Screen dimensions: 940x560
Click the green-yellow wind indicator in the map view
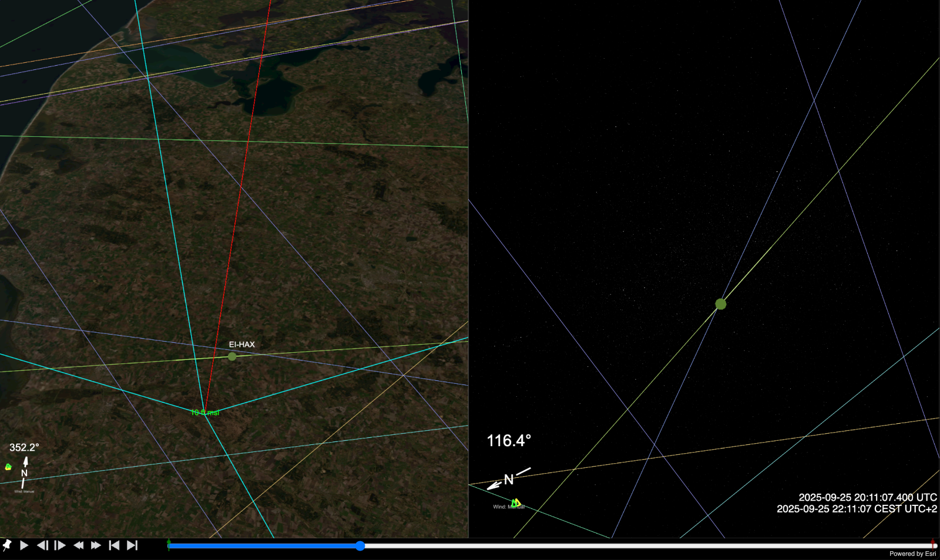(x=8, y=467)
